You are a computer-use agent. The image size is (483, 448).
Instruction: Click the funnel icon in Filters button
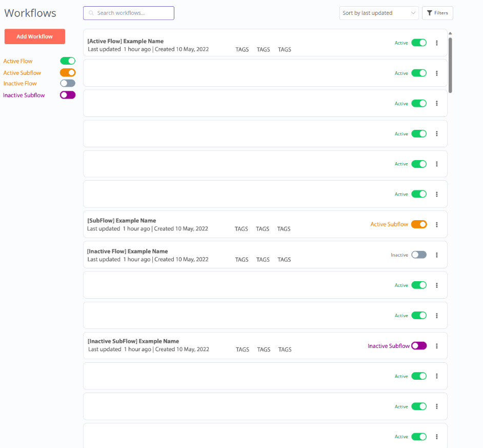tap(430, 13)
